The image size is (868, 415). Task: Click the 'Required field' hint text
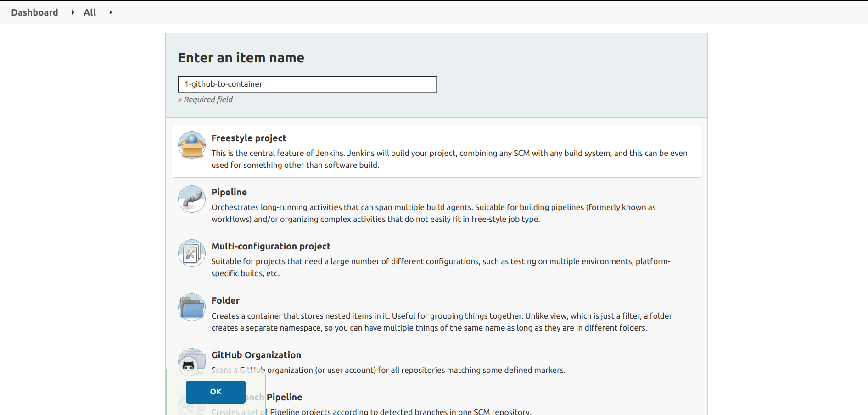(205, 100)
